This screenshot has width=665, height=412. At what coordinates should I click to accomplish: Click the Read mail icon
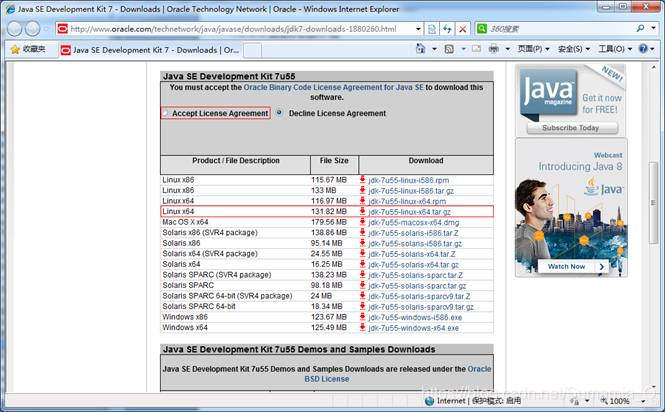[477, 49]
